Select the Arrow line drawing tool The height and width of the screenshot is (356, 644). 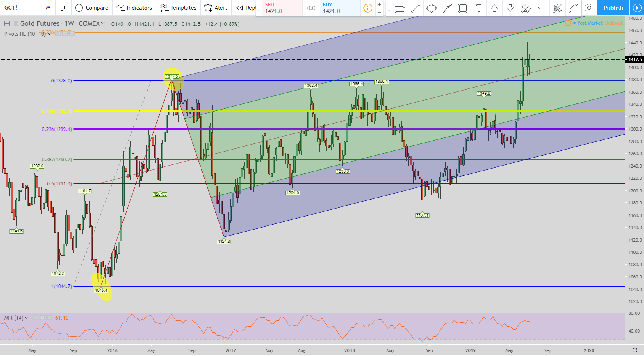447,8
